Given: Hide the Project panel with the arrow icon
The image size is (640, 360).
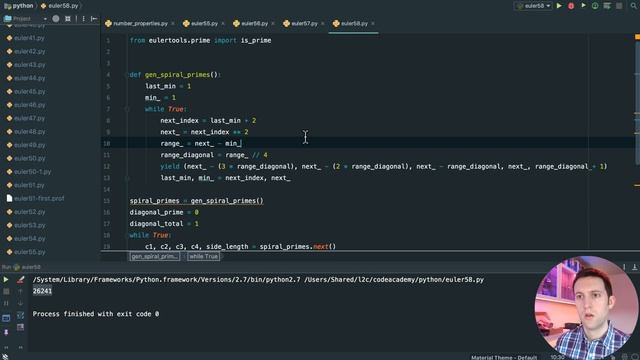Looking at the screenshot, I should point(94,18).
